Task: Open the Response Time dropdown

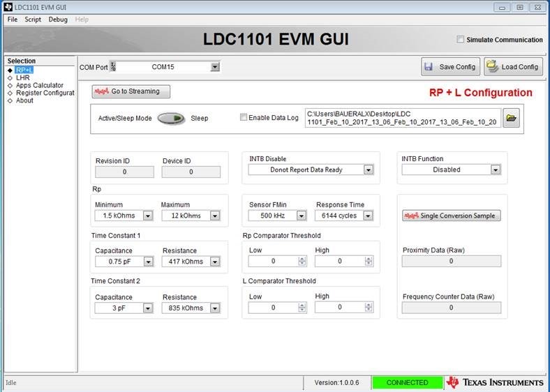Action: click(368, 216)
